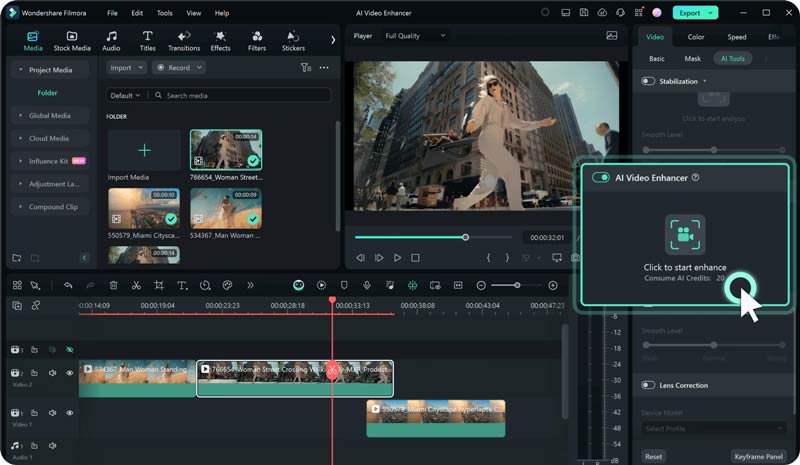
Task: Open the Default sort dropdown
Action: pos(125,95)
